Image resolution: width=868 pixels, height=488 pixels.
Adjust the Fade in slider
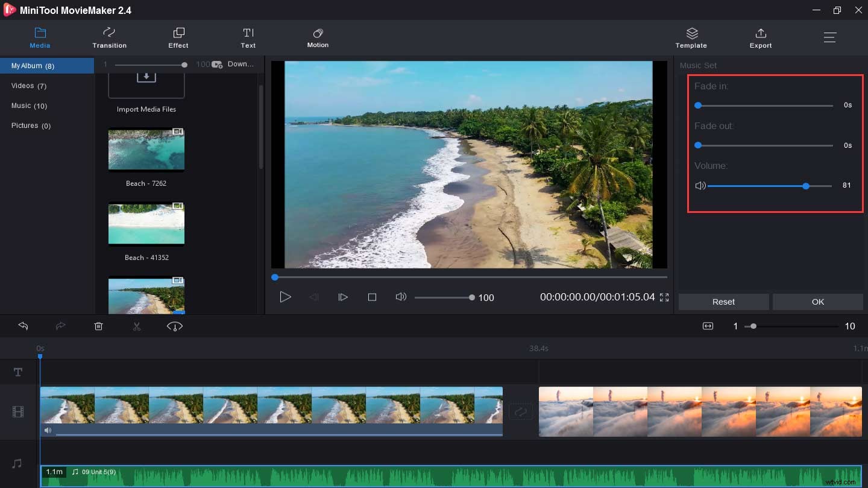(x=697, y=105)
